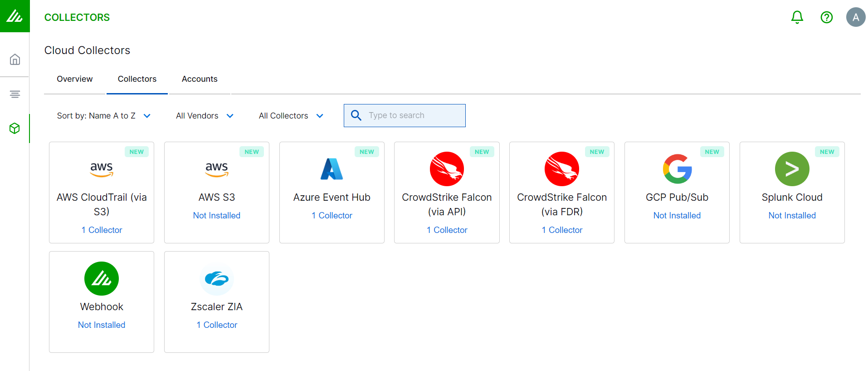
Task: Click the AWS logo on the AWS S3 card
Action: tap(217, 169)
